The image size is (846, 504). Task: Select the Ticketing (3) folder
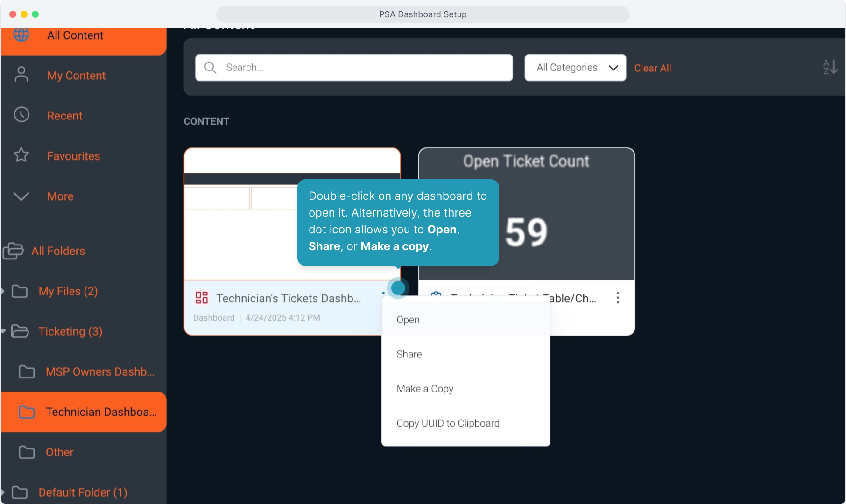70,331
